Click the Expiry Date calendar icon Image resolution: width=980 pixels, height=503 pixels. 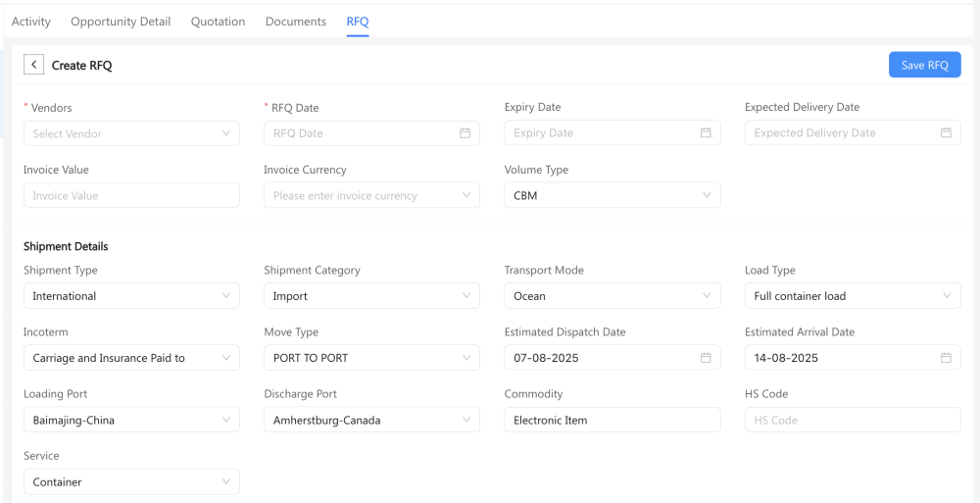[706, 133]
